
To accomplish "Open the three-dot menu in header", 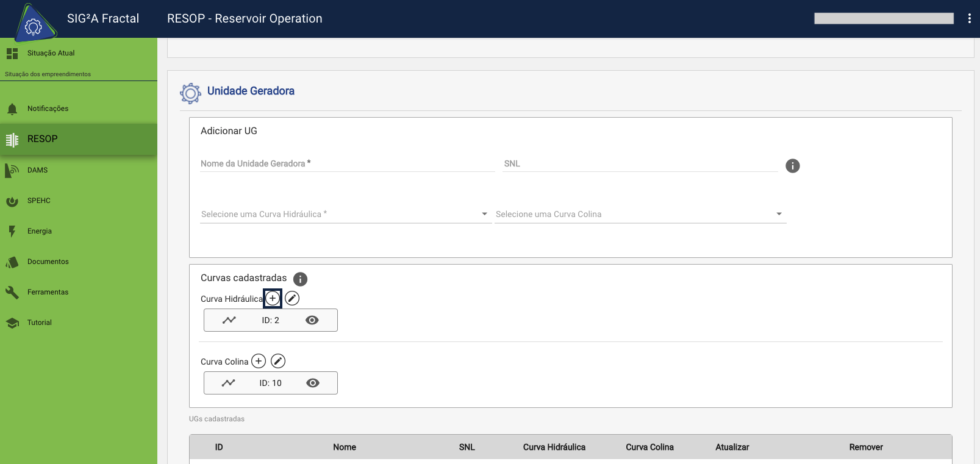I will (969, 18).
